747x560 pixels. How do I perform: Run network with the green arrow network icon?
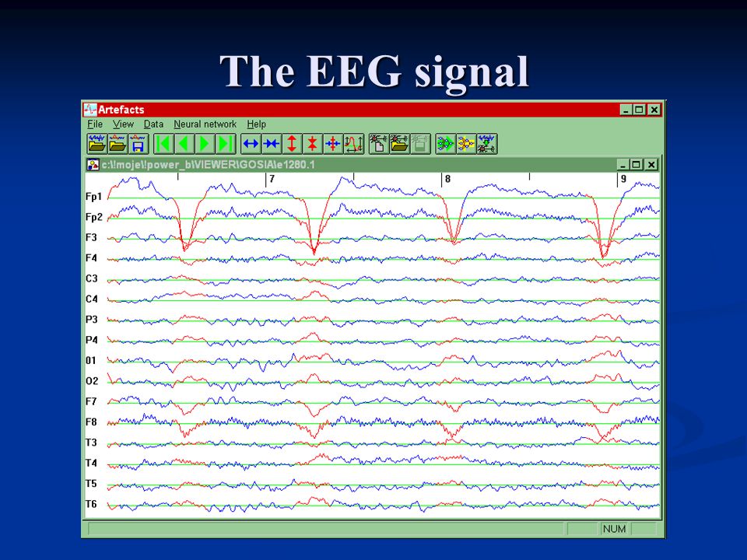pos(445,143)
